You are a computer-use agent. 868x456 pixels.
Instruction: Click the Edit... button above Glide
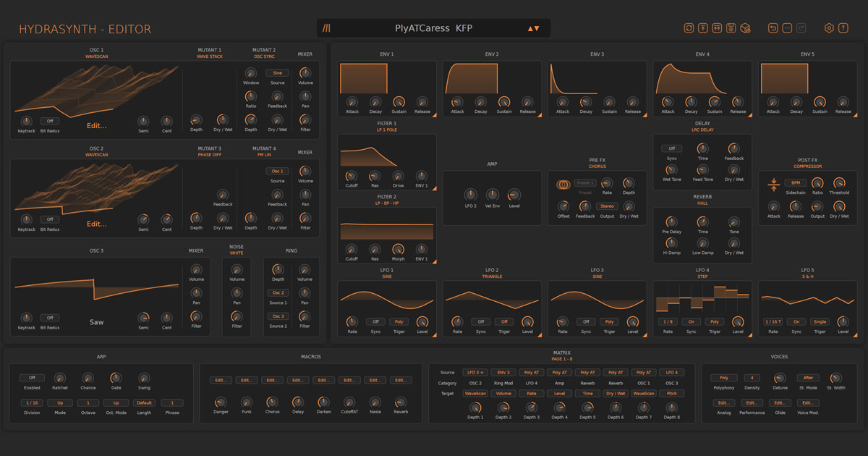[x=780, y=402]
